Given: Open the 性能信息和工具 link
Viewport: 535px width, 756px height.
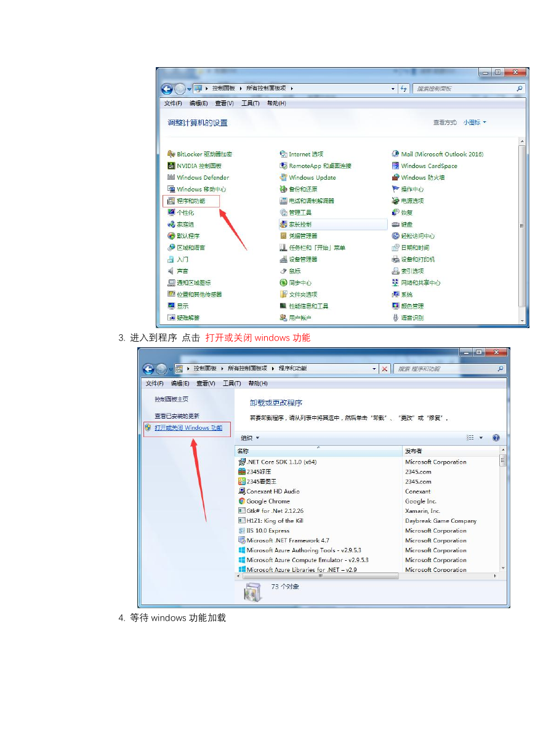Looking at the screenshot, I should [308, 306].
